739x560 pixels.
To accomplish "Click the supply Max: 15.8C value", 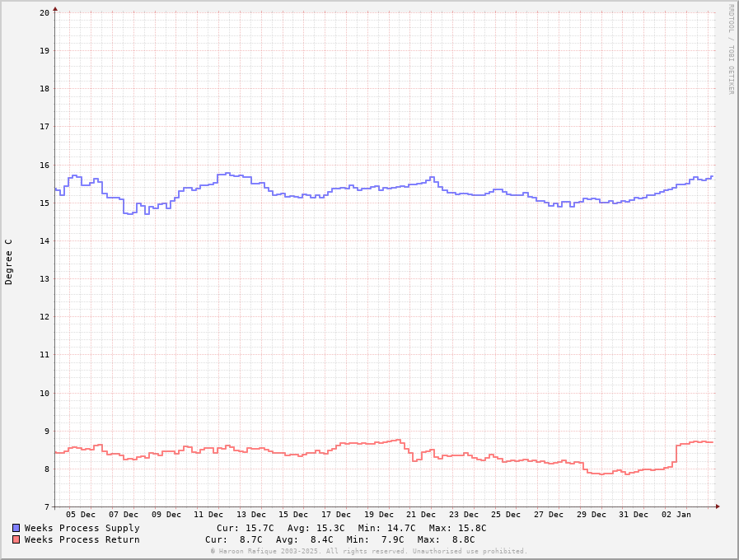I will 457,528.
